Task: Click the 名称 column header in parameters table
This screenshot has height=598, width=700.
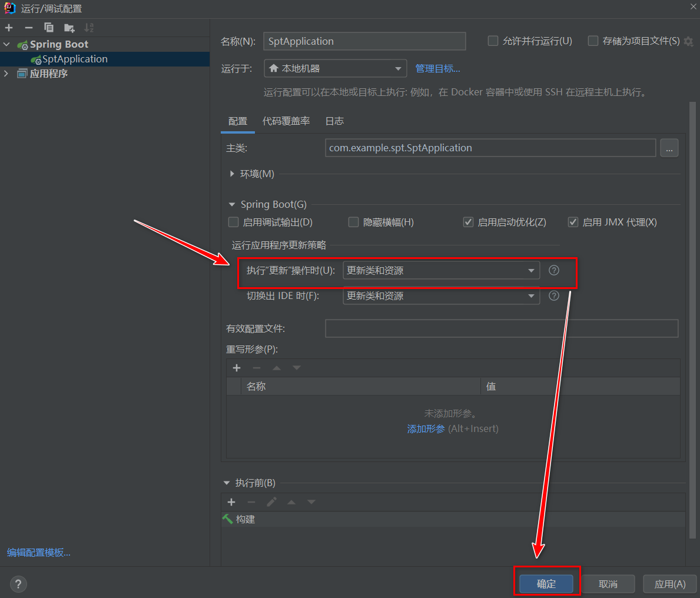Action: tap(361, 387)
